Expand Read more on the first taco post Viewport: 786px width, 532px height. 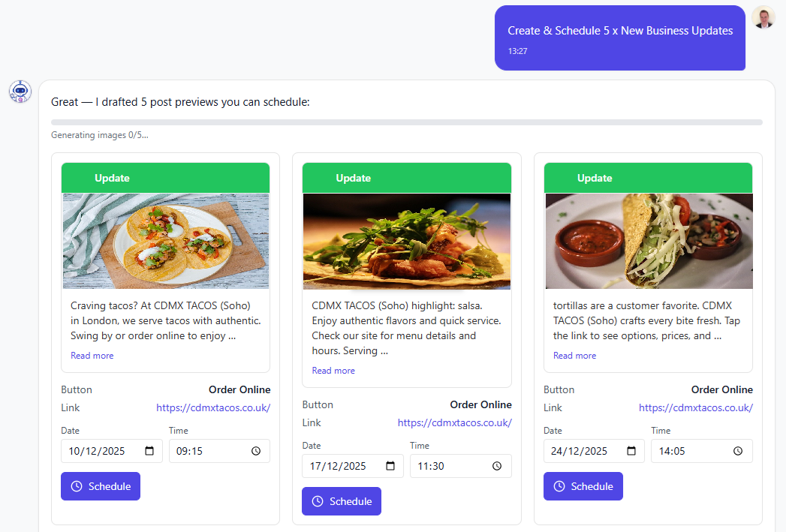pos(92,355)
